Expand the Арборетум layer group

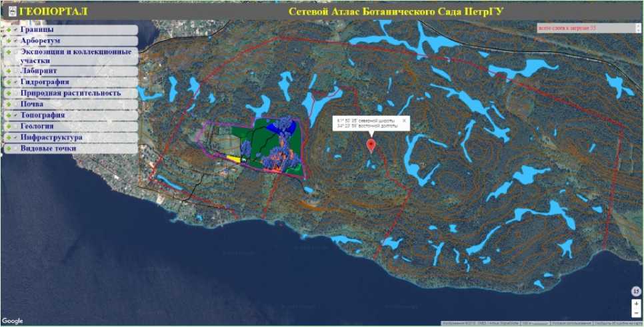(8, 41)
